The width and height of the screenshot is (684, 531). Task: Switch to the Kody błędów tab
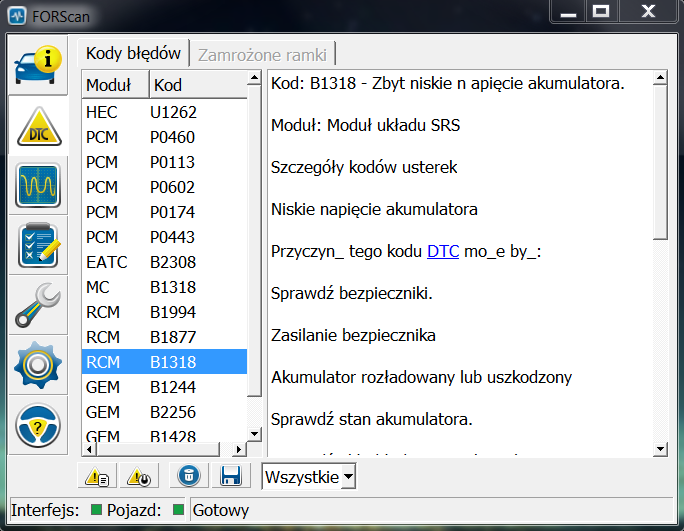(x=133, y=54)
